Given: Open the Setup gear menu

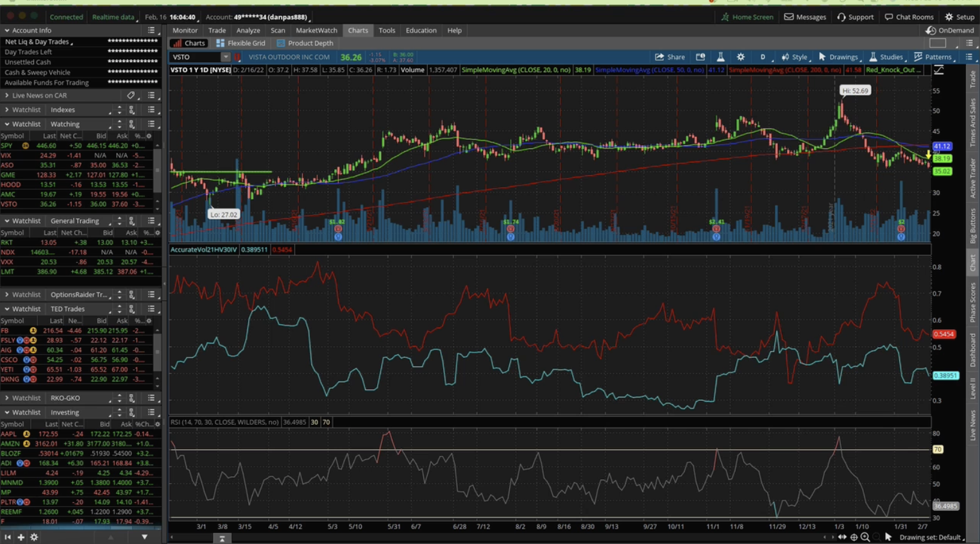Looking at the screenshot, I should click(959, 17).
